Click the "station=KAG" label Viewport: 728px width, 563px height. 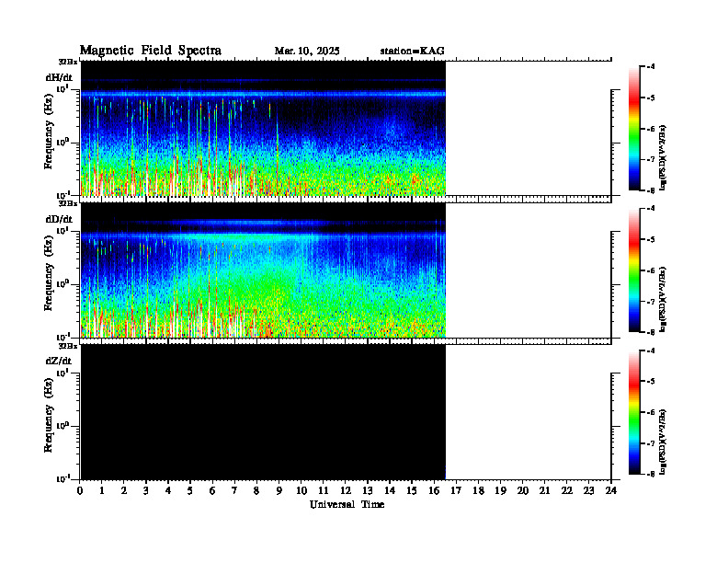[x=413, y=52]
